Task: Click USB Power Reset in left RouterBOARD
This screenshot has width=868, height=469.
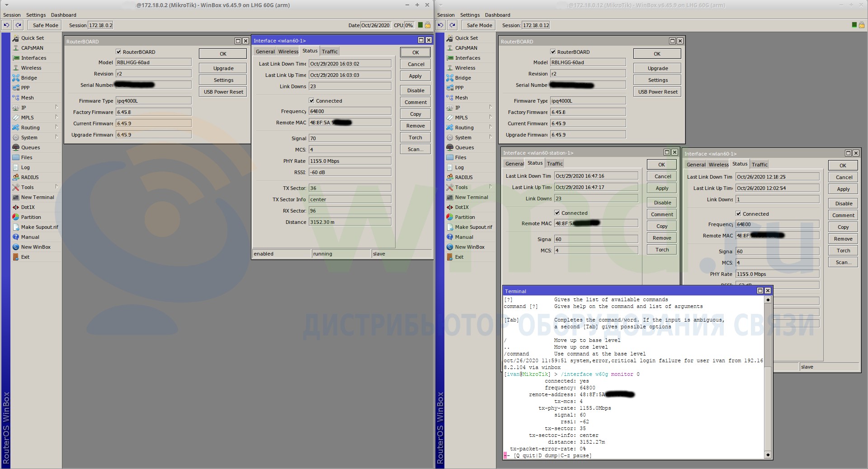Action: click(x=223, y=92)
